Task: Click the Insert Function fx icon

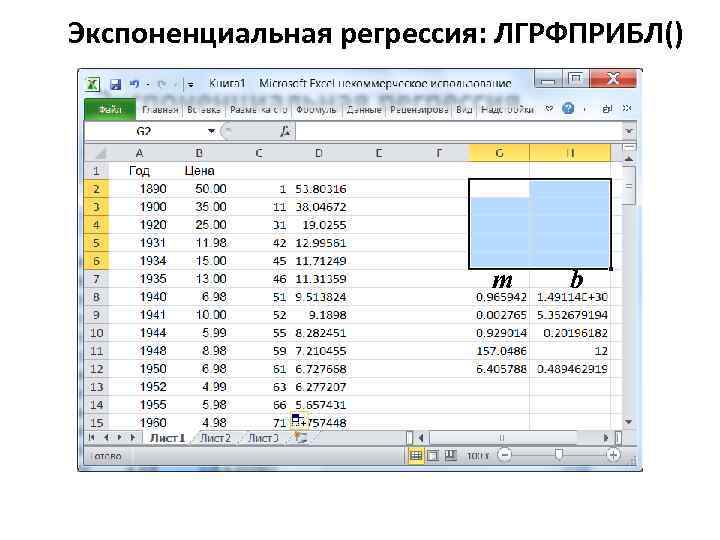Action: click(x=285, y=131)
